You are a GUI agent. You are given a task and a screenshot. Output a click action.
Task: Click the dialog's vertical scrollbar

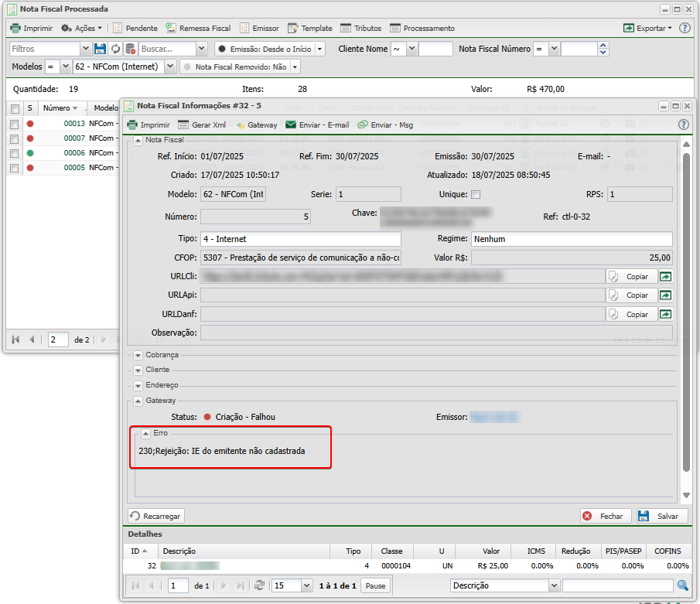pyautogui.click(x=685, y=309)
